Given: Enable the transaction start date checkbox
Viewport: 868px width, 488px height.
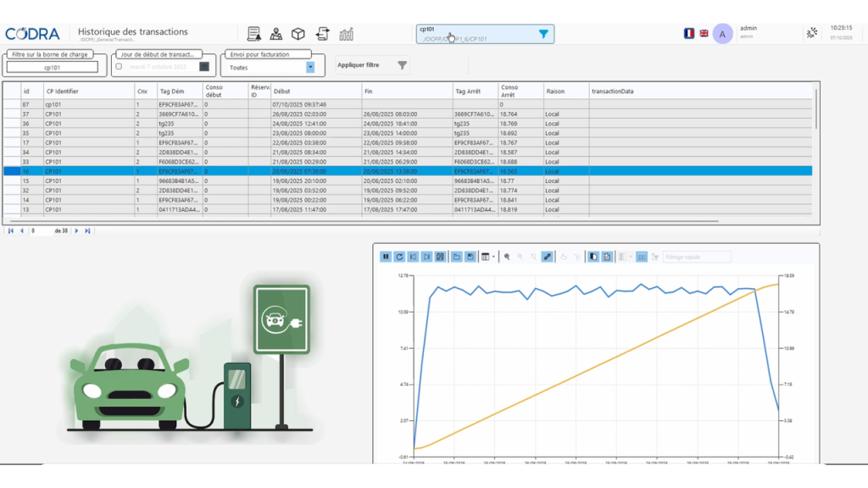Looking at the screenshot, I should tap(119, 67).
